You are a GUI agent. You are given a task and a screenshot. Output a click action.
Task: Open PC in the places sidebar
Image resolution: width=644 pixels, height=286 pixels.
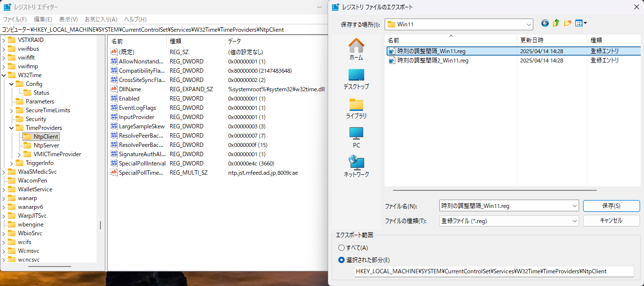[x=356, y=137]
